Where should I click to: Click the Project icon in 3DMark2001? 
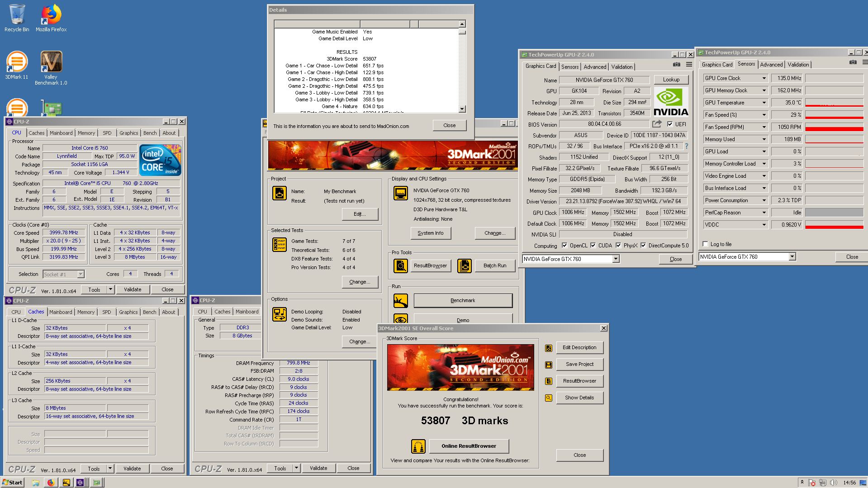tap(279, 193)
